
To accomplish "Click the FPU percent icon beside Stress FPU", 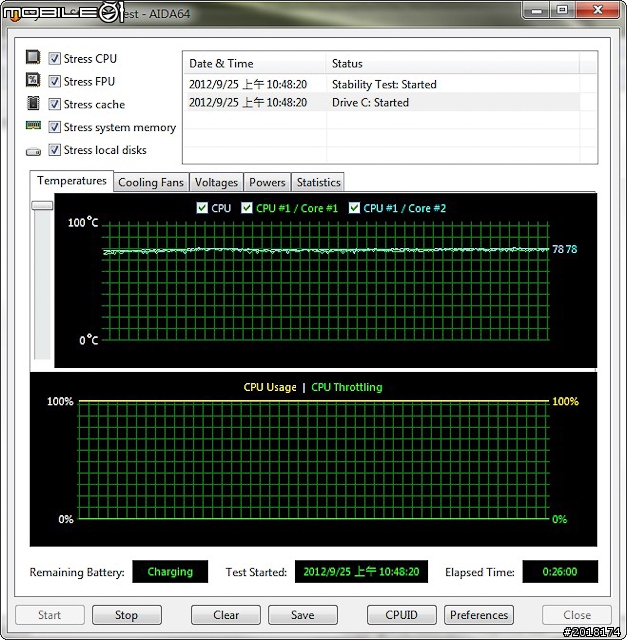I will click(x=33, y=80).
